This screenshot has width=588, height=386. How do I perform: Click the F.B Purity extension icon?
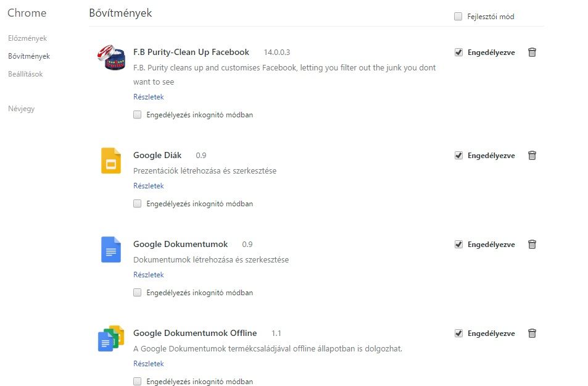tap(111, 59)
